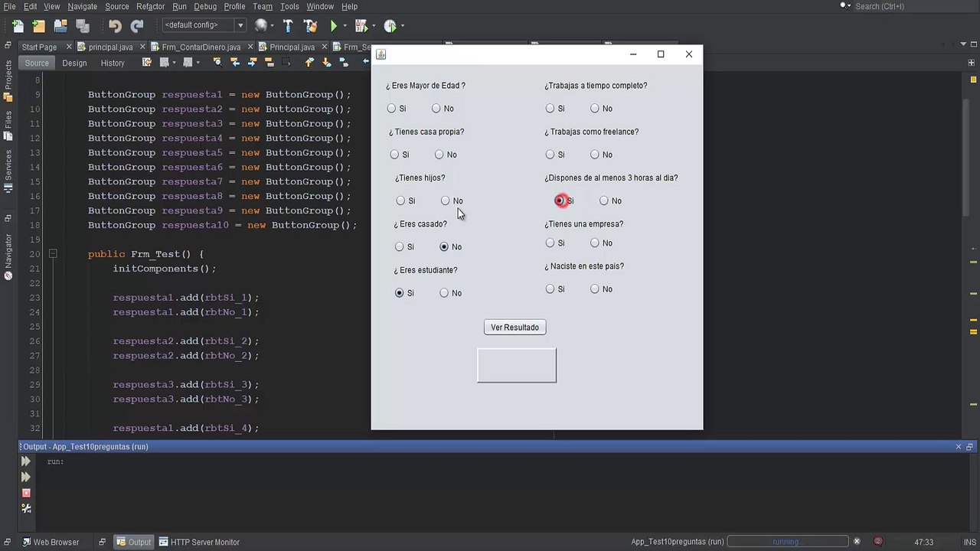Open Output panel settings wrench icon

25,508
